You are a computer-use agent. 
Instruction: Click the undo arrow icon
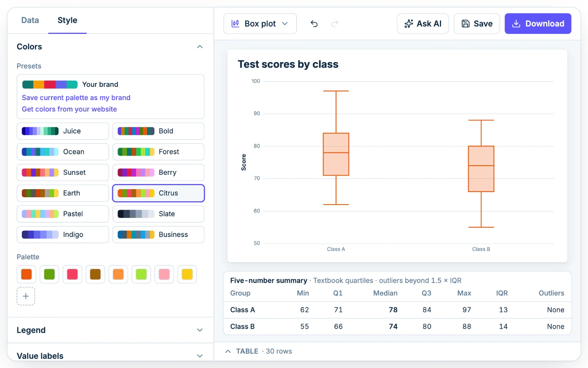point(314,24)
